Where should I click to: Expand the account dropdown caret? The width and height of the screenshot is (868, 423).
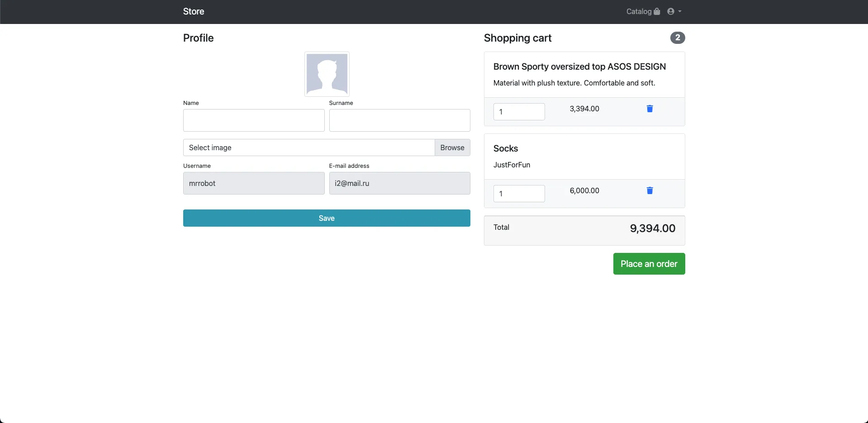(x=680, y=11)
